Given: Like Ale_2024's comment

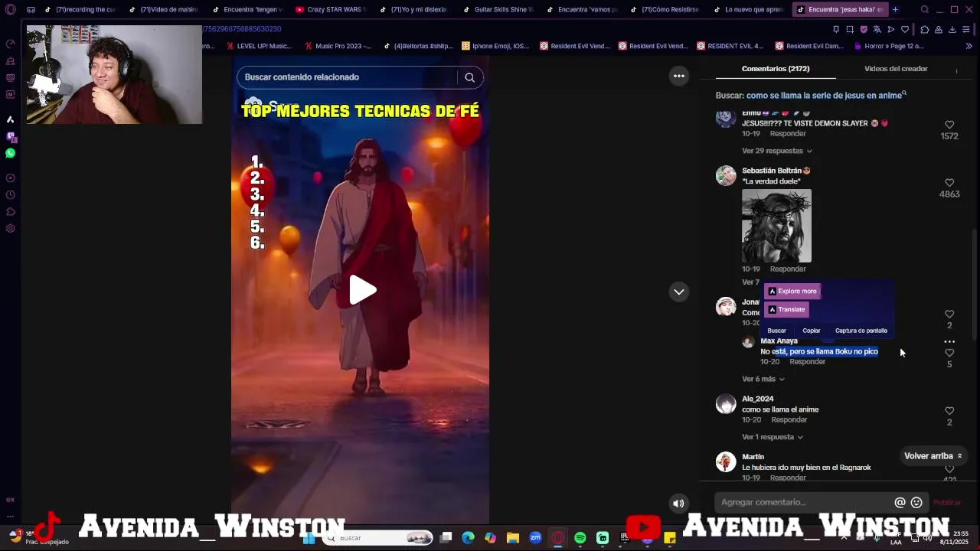Looking at the screenshot, I should click(x=949, y=411).
